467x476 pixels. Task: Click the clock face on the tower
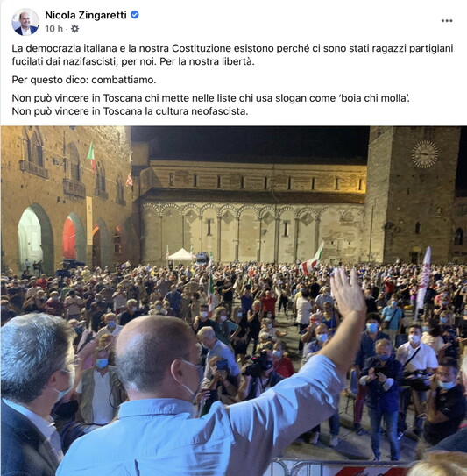pyautogui.click(x=425, y=154)
